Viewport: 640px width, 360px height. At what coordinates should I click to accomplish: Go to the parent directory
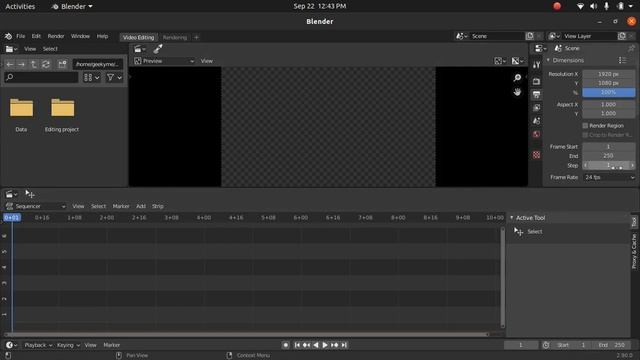click(x=33, y=64)
